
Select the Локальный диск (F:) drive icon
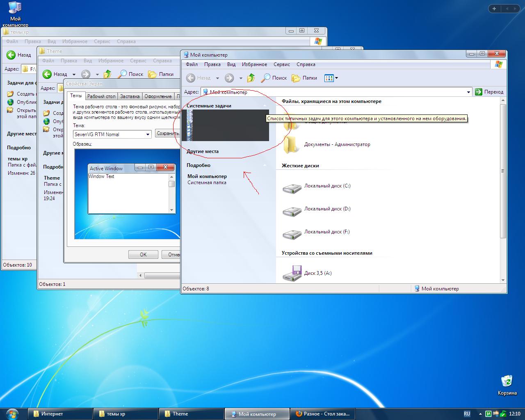click(x=292, y=234)
